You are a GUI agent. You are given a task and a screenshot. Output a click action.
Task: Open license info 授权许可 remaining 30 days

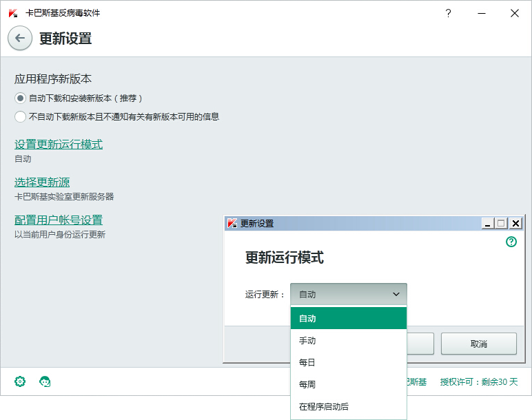point(479,381)
